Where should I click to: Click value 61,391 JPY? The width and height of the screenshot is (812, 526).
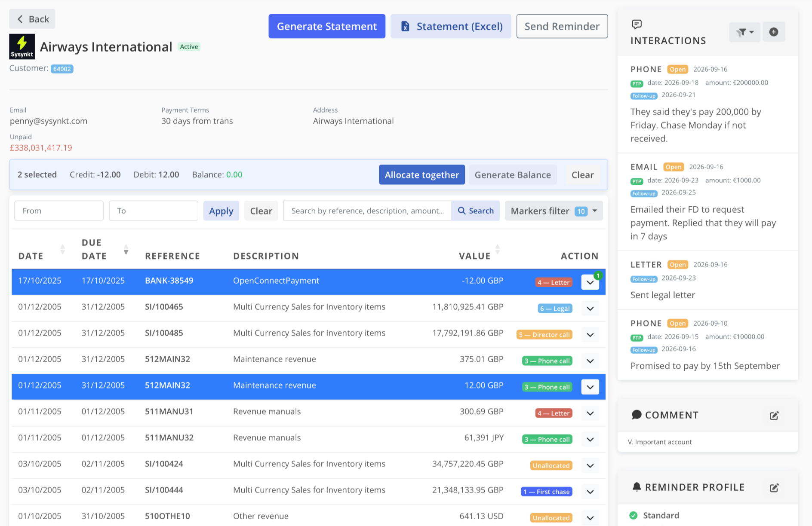point(484,437)
